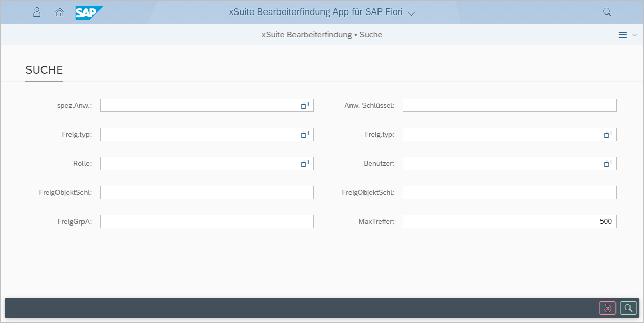Focus the Anw. Schlüssel input field
The height and width of the screenshot is (323, 644).
click(509, 105)
